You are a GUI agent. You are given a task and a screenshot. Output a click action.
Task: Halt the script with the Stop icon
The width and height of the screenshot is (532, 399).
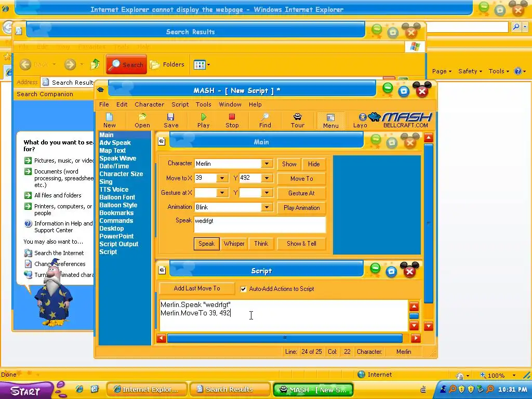[x=232, y=121]
